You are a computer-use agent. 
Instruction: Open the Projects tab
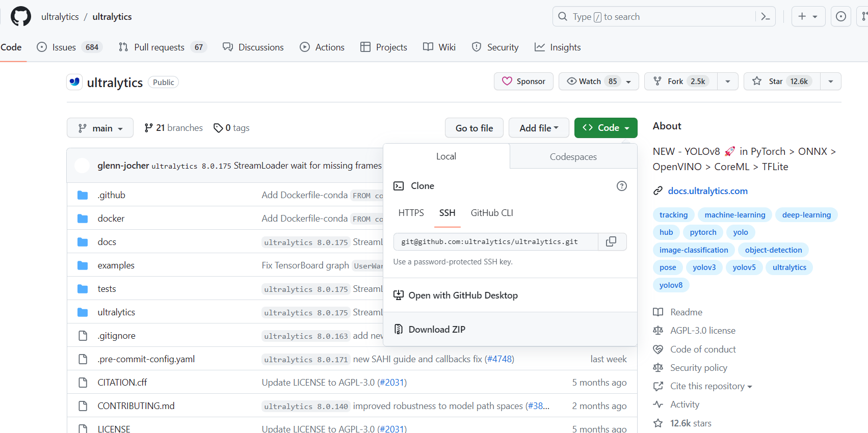pos(384,47)
